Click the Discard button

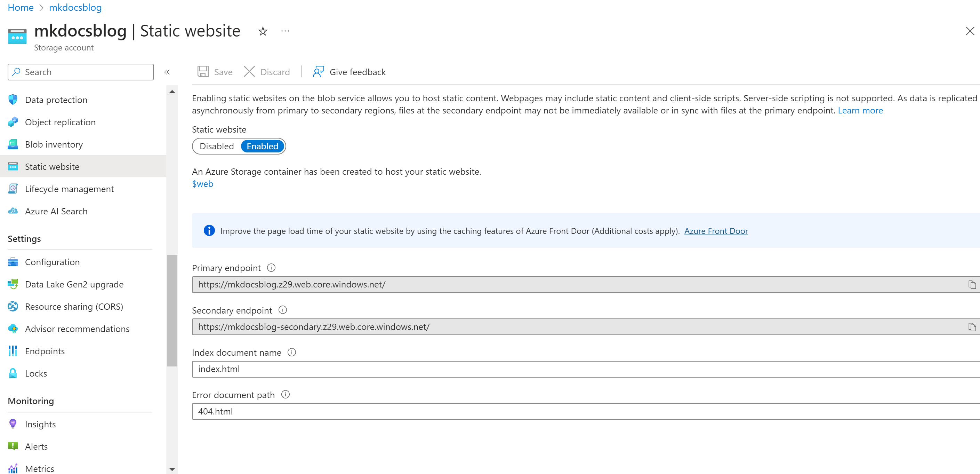pyautogui.click(x=267, y=72)
